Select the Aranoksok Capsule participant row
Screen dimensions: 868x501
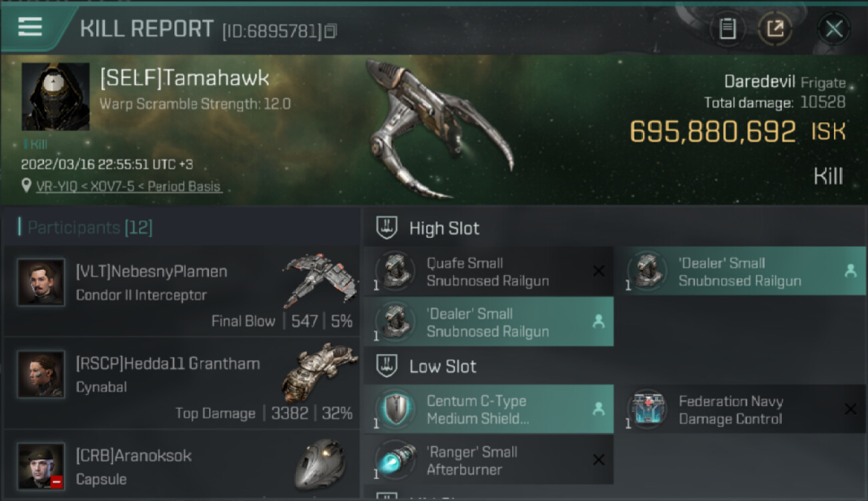(x=182, y=466)
